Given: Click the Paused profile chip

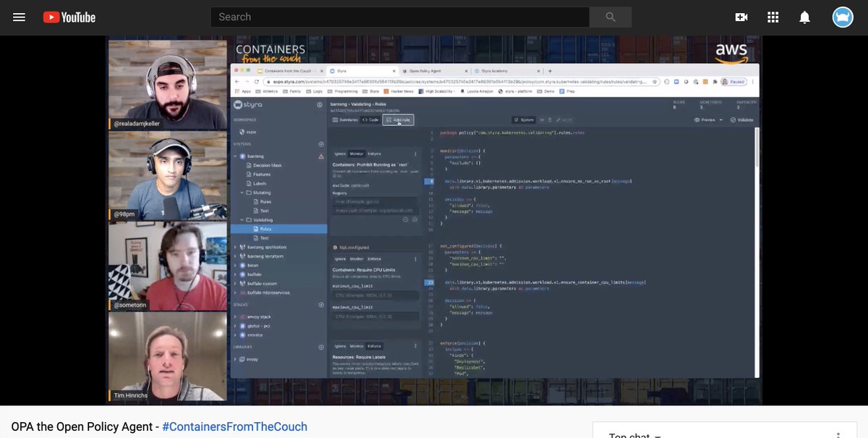Looking at the screenshot, I should 735,82.
